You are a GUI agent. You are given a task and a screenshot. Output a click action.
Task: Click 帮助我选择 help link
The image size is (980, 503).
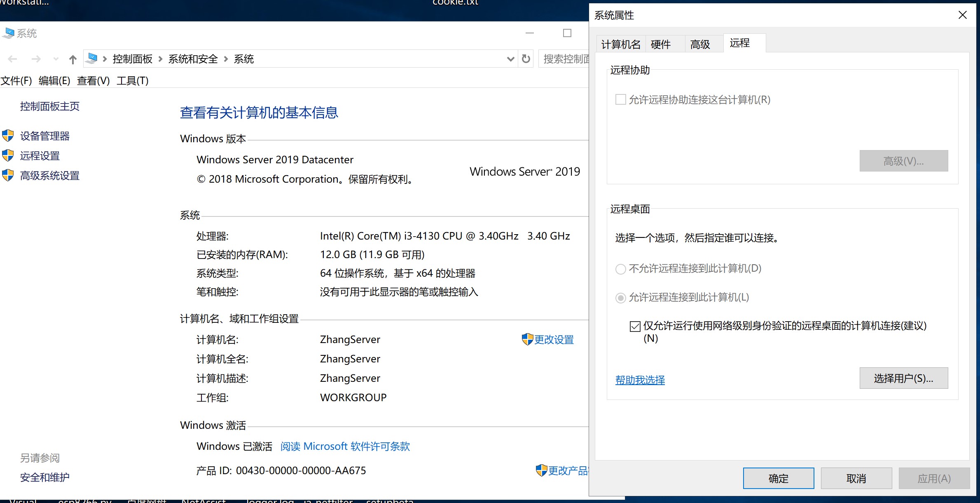tap(640, 380)
